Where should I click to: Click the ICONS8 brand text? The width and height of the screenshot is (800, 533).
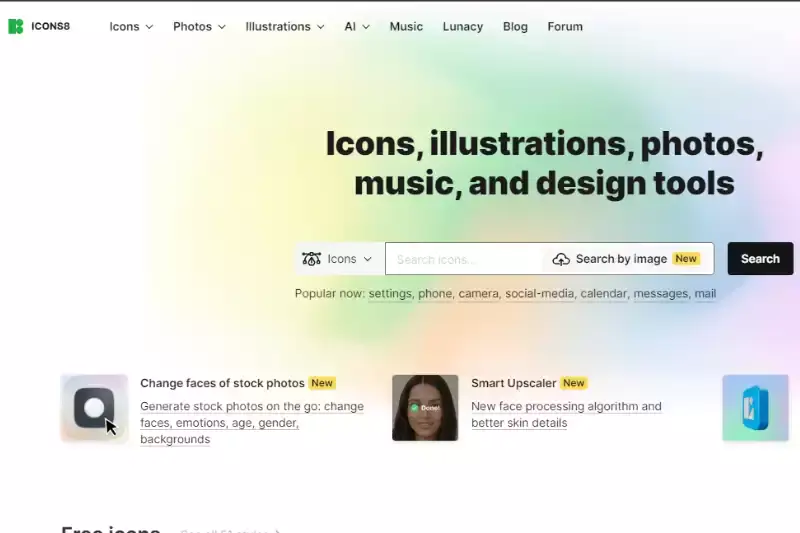point(51,27)
